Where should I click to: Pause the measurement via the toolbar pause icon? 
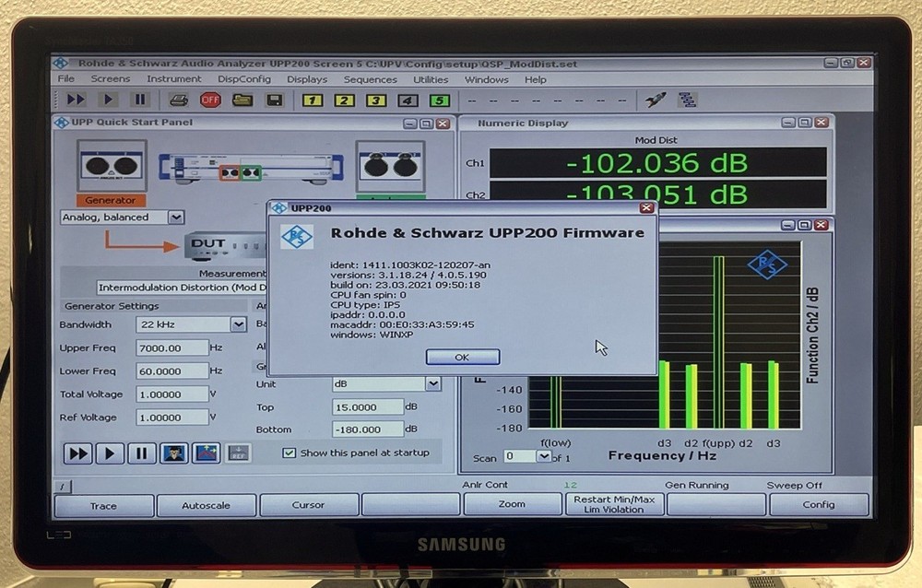[x=140, y=100]
